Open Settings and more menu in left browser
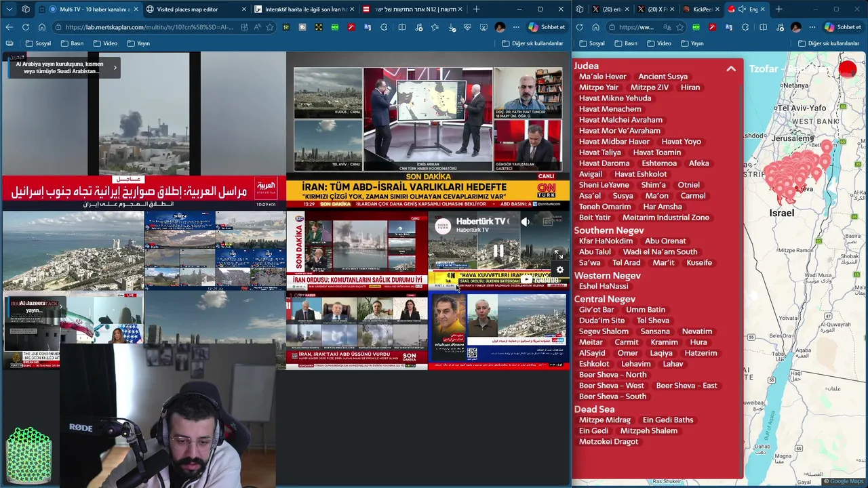 pos(516,27)
